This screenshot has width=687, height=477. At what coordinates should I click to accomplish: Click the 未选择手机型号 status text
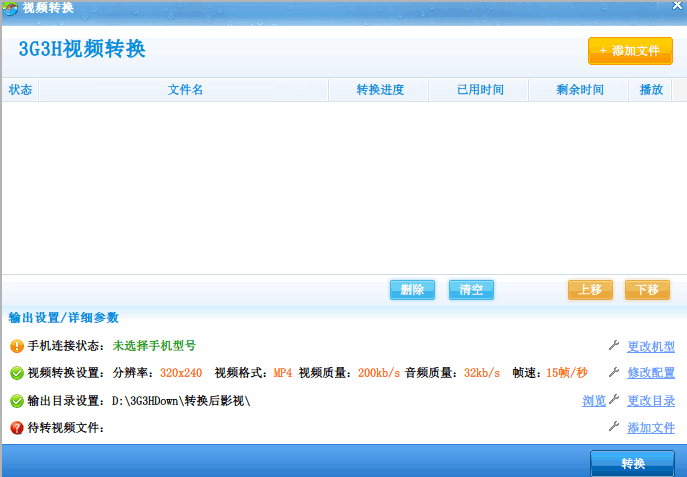tap(154, 346)
